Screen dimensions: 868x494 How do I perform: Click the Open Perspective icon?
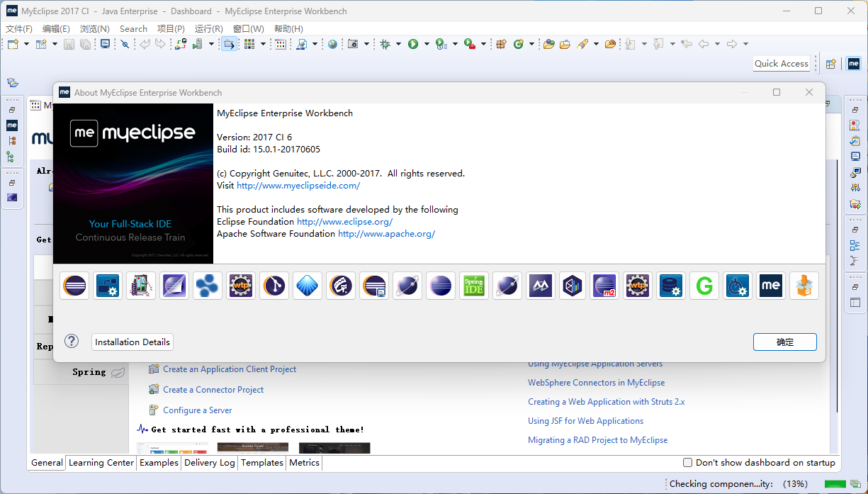click(831, 64)
